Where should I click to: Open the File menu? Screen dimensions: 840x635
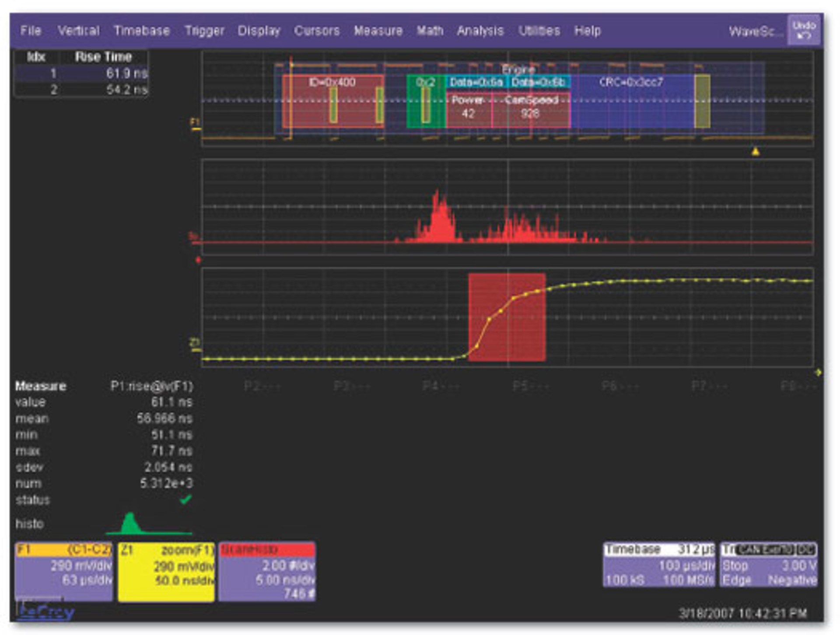coord(31,31)
